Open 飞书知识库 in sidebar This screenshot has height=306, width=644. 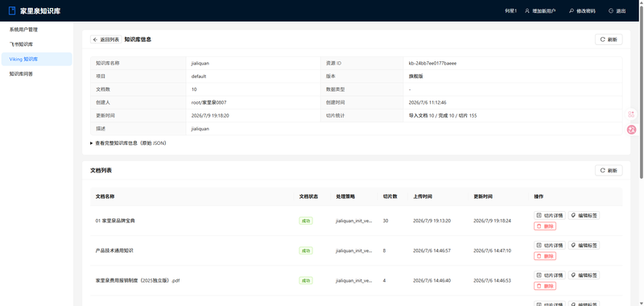[x=36, y=44]
